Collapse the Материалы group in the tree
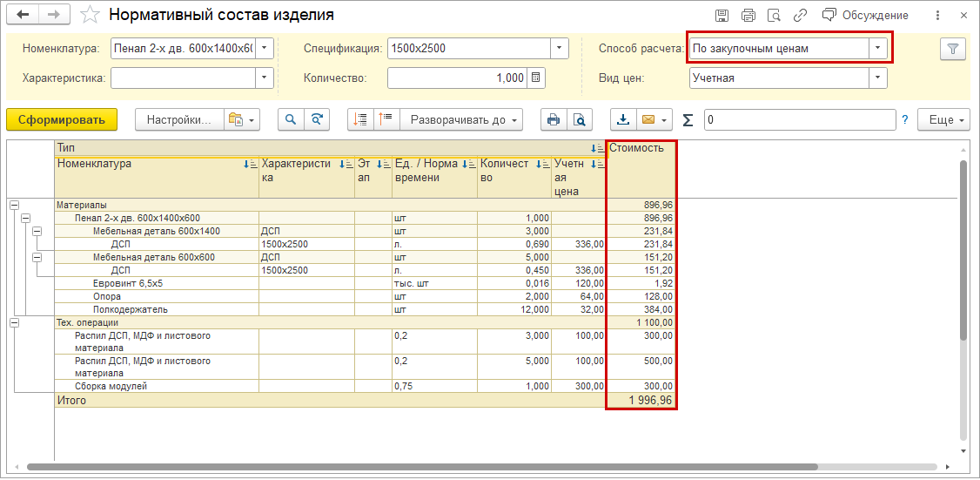This screenshot has height=480, width=980. pos(14,205)
